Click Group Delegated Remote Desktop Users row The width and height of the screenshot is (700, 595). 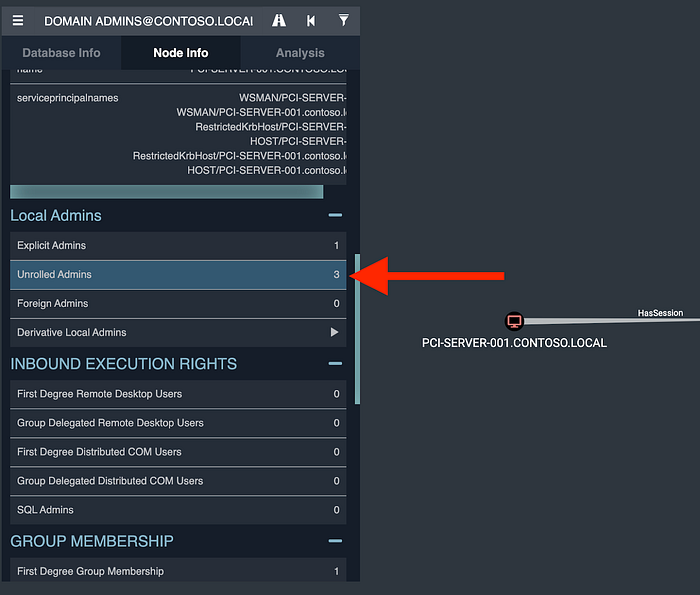coord(178,423)
